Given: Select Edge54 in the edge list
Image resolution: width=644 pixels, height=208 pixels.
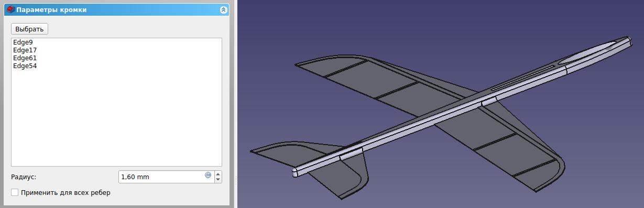Looking at the screenshot, I should click(x=25, y=66).
